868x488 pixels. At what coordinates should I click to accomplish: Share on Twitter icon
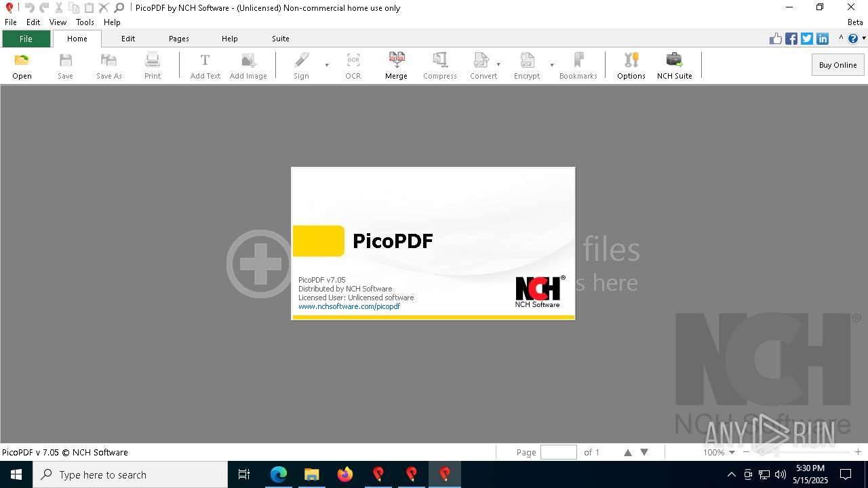(x=807, y=39)
